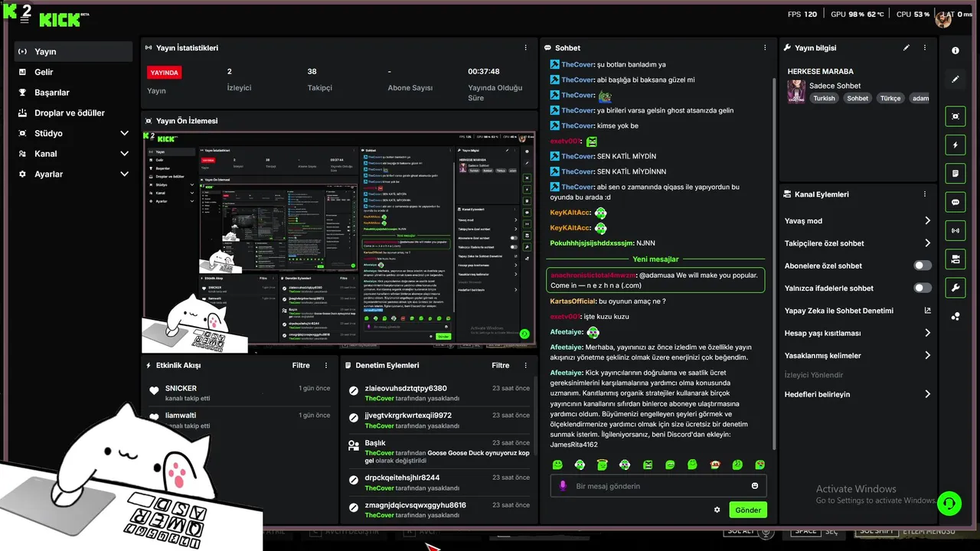Click the lightning bolt icon in right rail
Image resolution: width=980 pixels, height=551 pixels.
[955, 145]
